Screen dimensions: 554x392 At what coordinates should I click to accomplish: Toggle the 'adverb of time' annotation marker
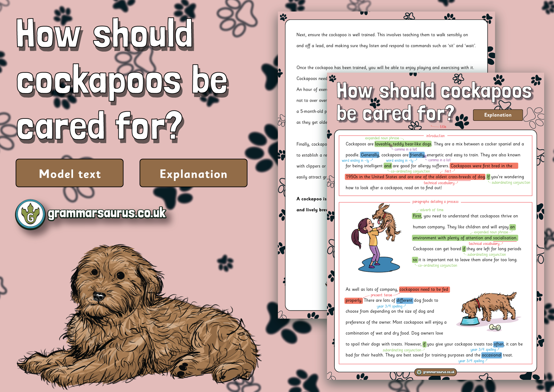[431, 210]
